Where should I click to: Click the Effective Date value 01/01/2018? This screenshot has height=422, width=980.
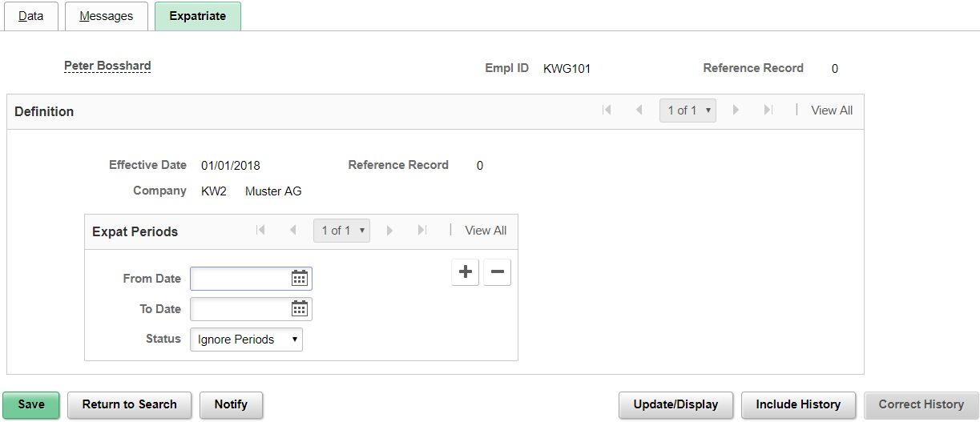coord(231,166)
